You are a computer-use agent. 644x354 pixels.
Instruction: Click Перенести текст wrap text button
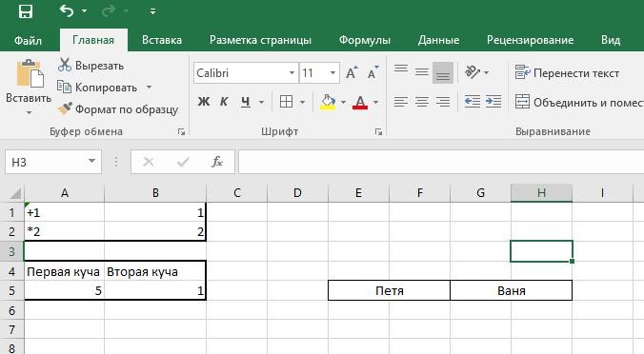[x=567, y=73]
